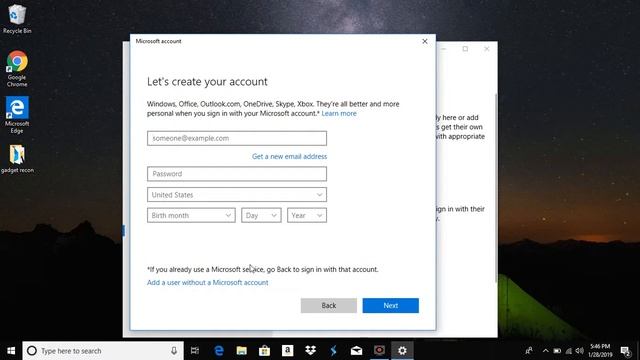Go Back in the account dialog
This screenshot has width=640, height=360.
pyautogui.click(x=329, y=305)
